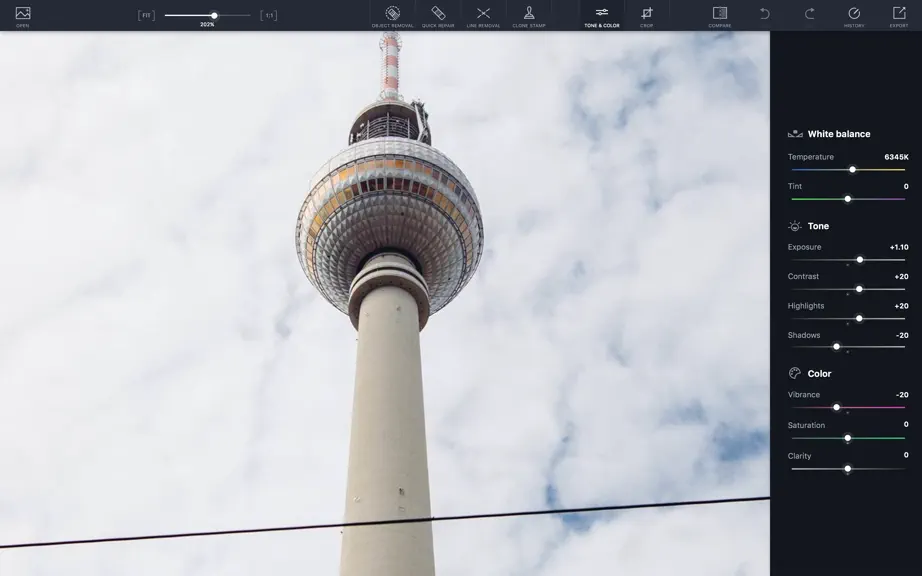Screen dimensions: 922x576
Task: Click the Clarity slider handle
Action: coord(847,468)
